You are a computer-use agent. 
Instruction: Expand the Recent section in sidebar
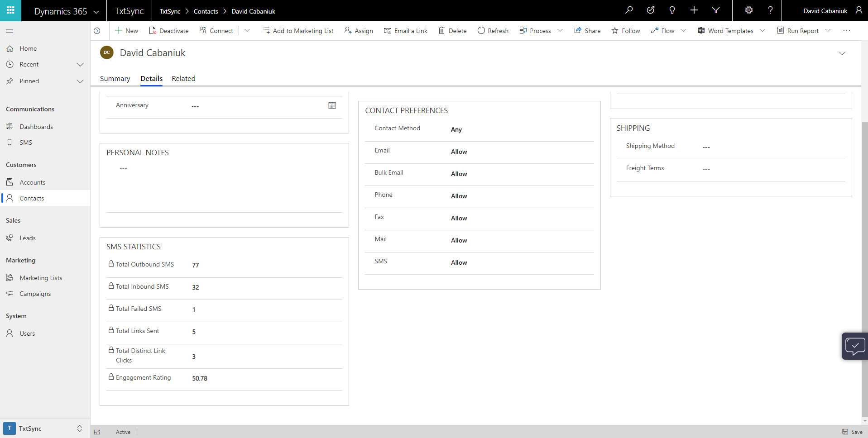tap(80, 65)
